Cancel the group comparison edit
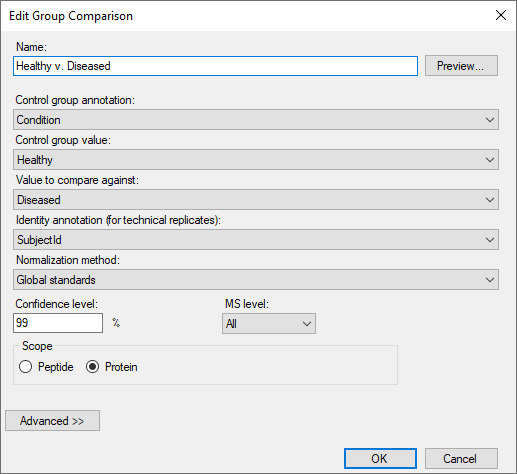 461,459
